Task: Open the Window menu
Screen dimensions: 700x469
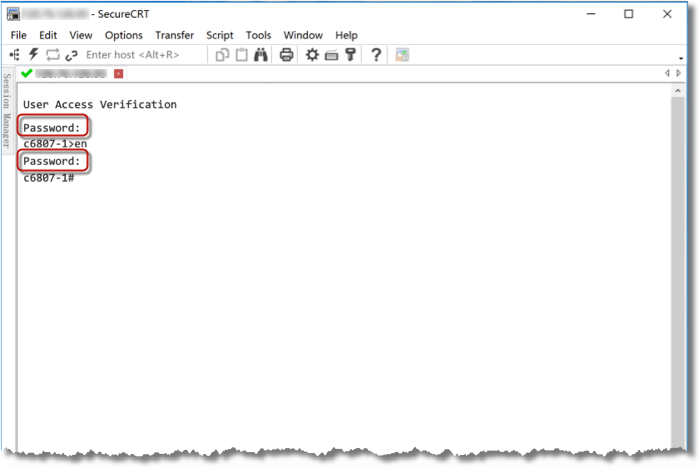Action: pyautogui.click(x=303, y=35)
